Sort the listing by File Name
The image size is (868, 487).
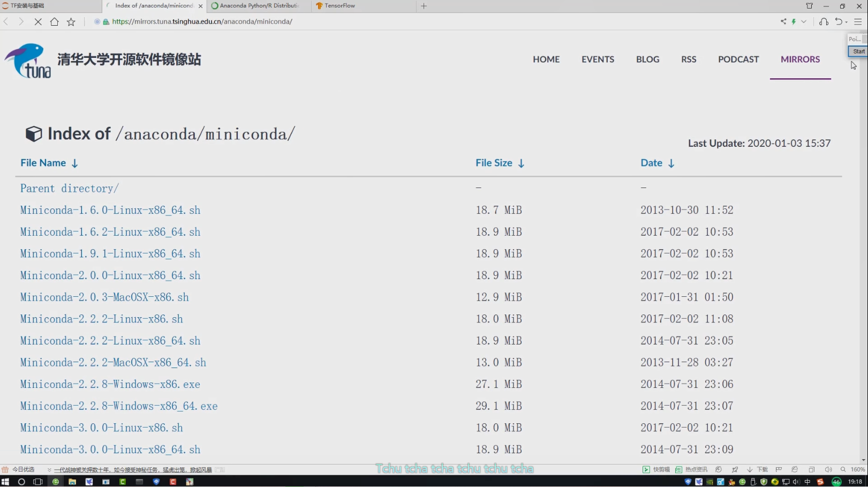coord(49,163)
